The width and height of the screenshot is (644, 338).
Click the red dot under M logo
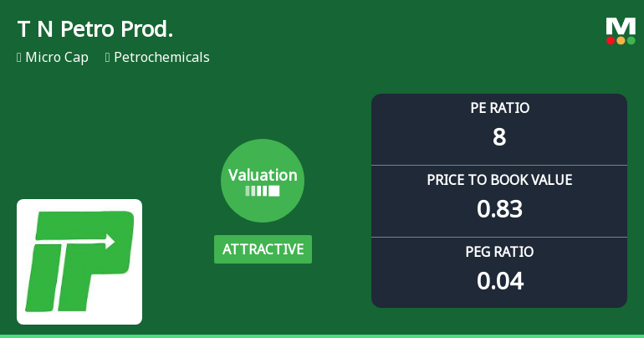click(x=611, y=40)
